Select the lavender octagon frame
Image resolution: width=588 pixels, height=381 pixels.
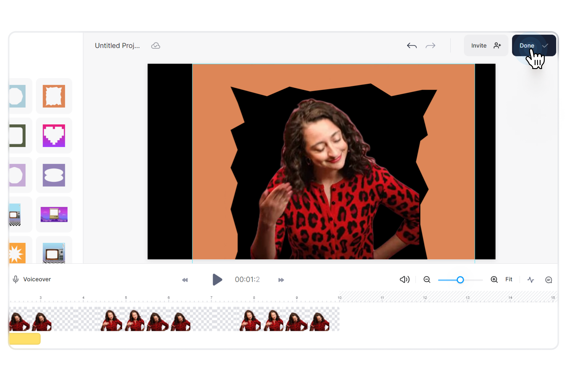[x=17, y=175]
